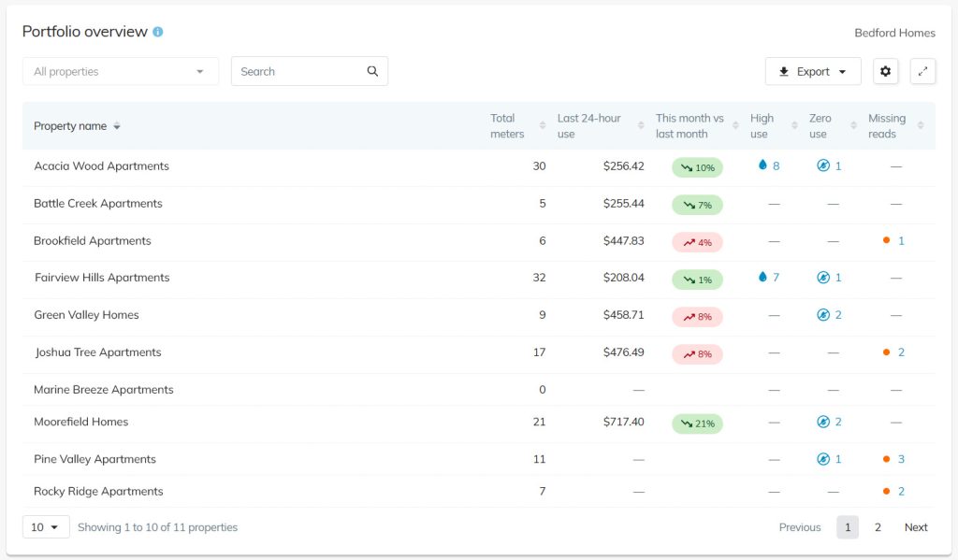Click the info icon beside Portfolio overview
Screen dimensions: 958x560
tap(158, 30)
